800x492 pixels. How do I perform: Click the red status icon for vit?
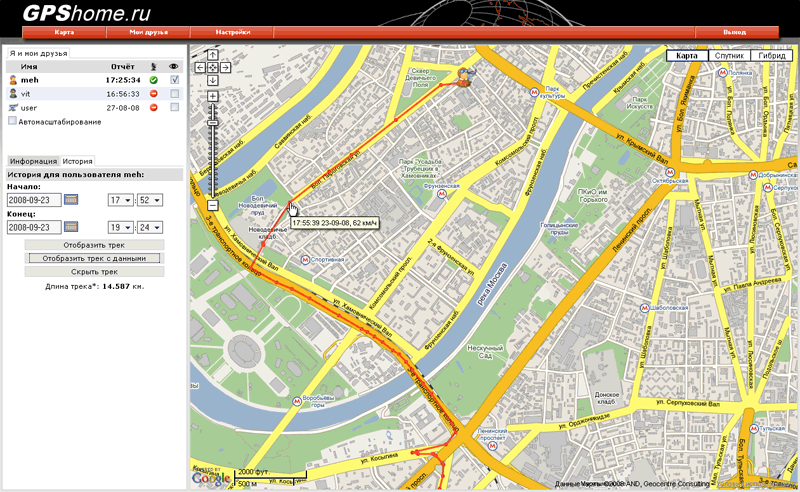pos(154,94)
